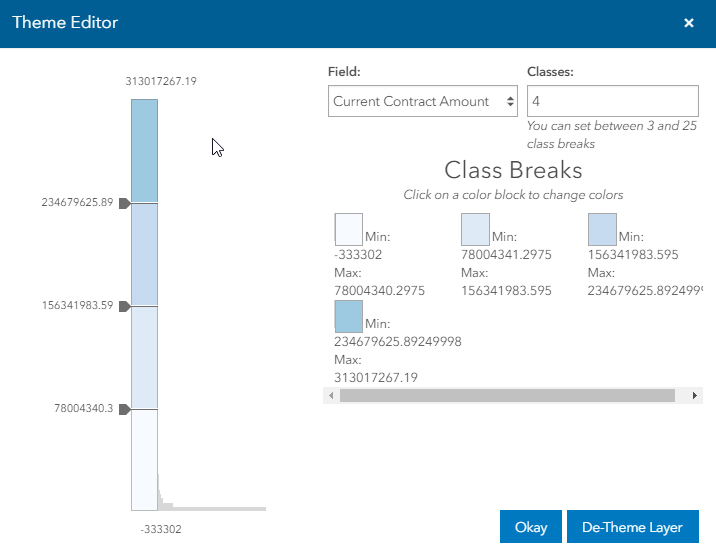Click the bar segment between 156341983.59 and 234679625.89
The height and width of the screenshot is (558, 716).
pos(144,254)
